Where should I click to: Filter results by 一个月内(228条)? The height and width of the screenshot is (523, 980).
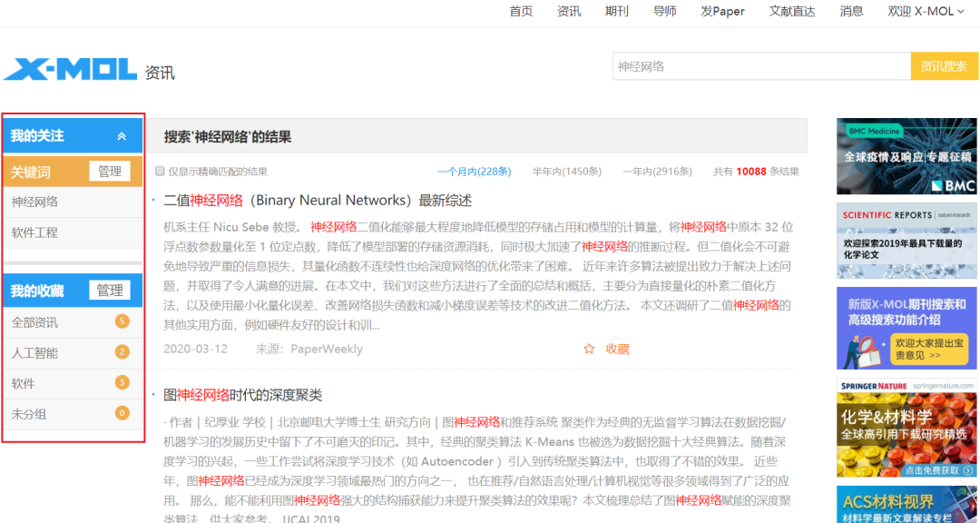pos(474,172)
